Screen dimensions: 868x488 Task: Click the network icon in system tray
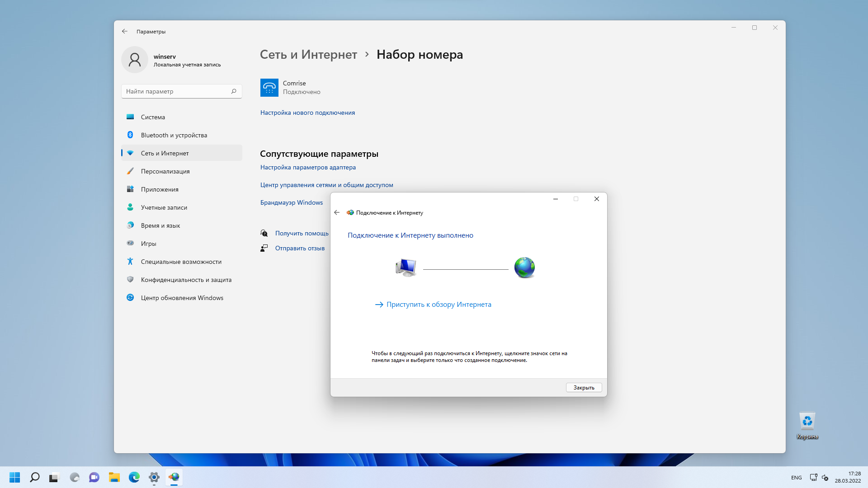point(814,477)
